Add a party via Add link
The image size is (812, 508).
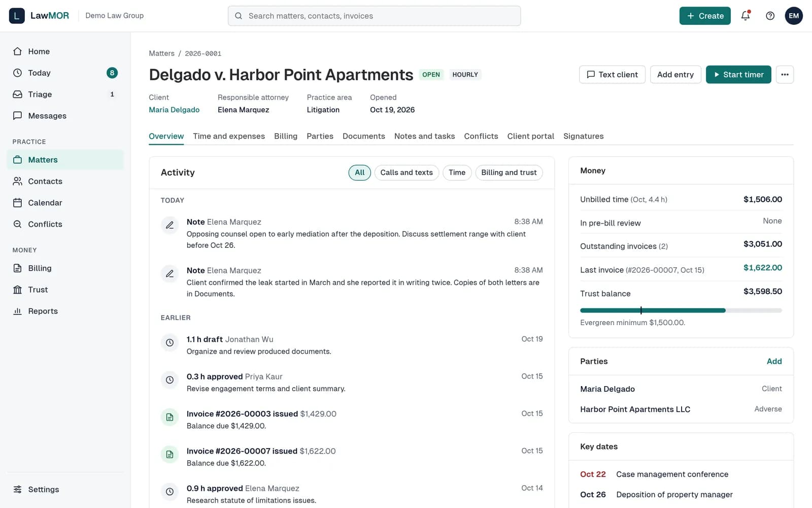774,361
